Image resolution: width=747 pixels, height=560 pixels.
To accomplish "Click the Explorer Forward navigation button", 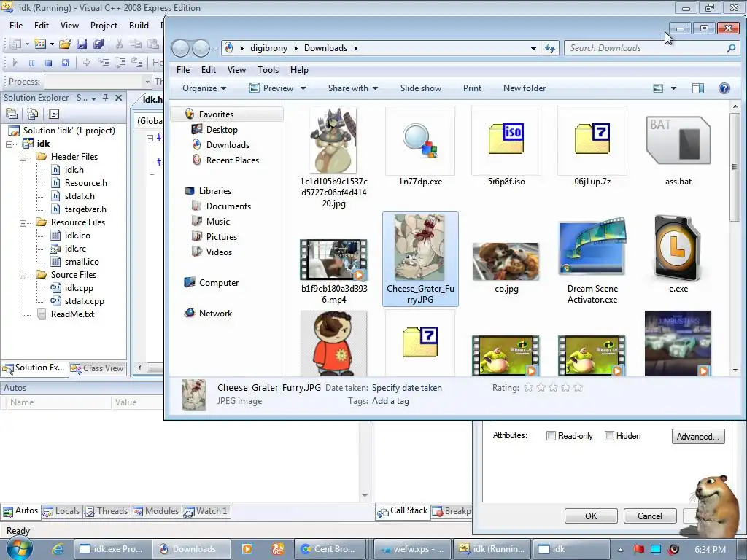I will 201,48.
